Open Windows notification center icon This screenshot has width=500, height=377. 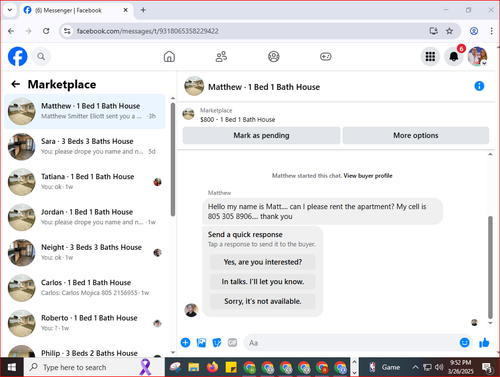tap(488, 368)
